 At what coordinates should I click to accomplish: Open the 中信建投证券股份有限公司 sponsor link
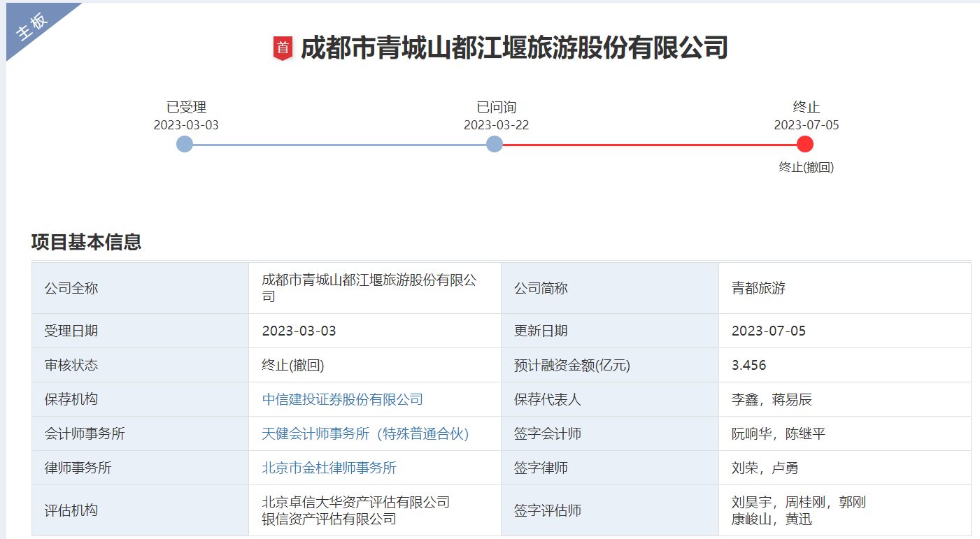[x=342, y=400]
